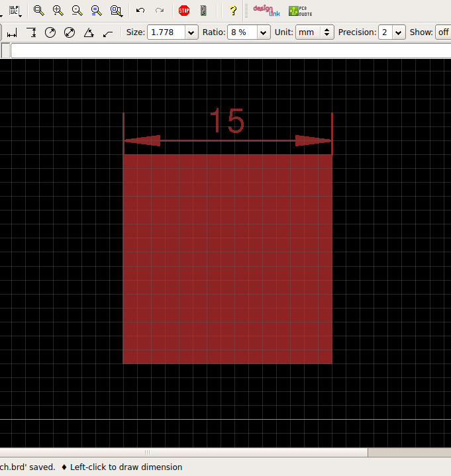Image resolution: width=451 pixels, height=476 pixels.
Task: Click the zoom select area icon
Action: (117, 11)
